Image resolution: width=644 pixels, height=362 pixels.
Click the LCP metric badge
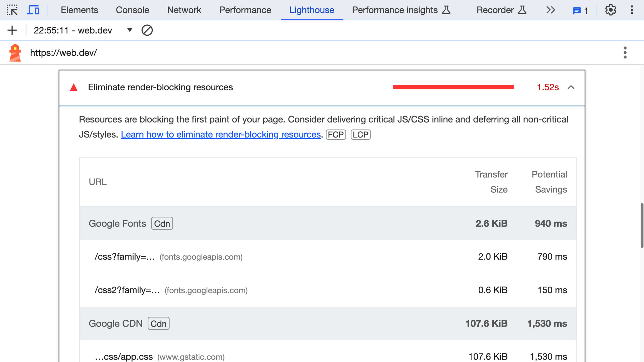[360, 135]
